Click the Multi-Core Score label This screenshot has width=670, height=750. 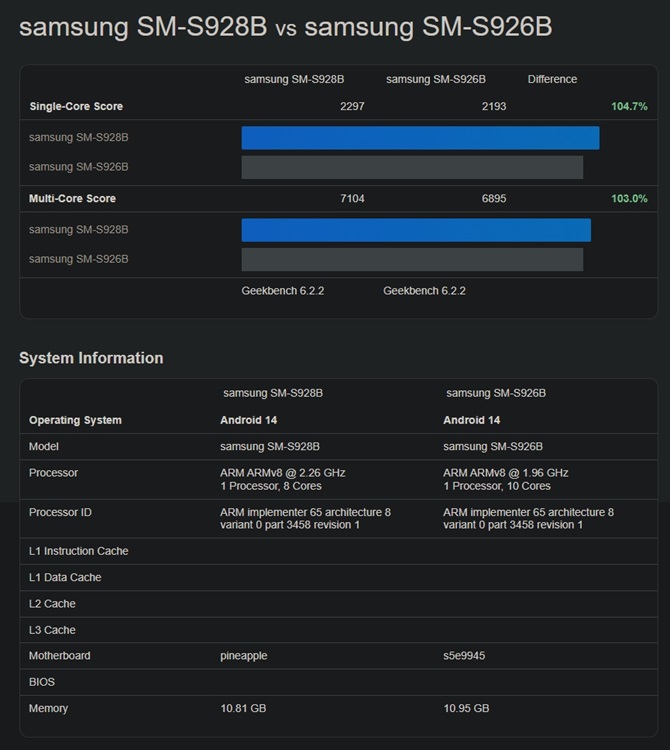coord(72,199)
